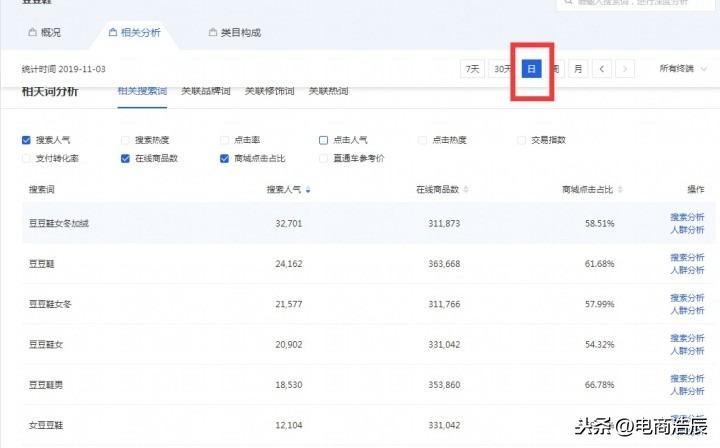Open the 关联品牌词 sub-tab
The image size is (720, 448).
(x=206, y=91)
